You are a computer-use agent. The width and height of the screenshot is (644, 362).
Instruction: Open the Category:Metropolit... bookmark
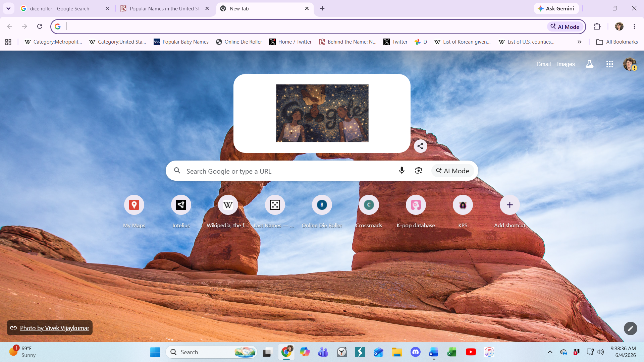[x=54, y=42]
